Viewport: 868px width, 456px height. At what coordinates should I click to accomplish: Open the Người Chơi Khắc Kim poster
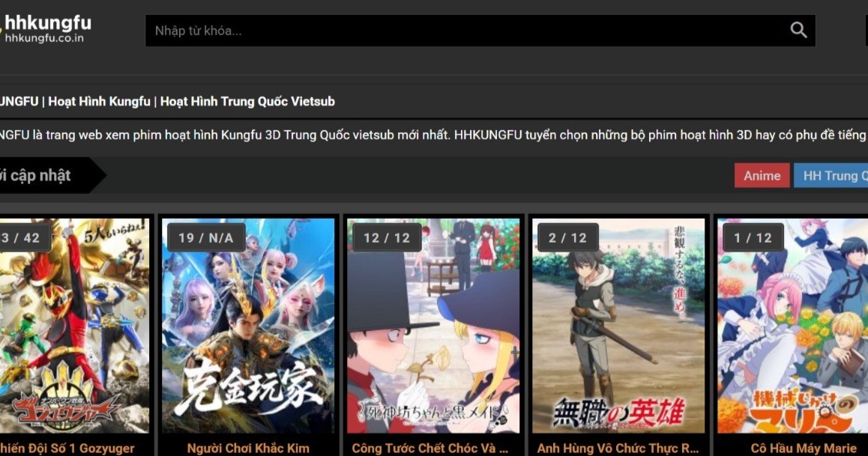point(248,326)
